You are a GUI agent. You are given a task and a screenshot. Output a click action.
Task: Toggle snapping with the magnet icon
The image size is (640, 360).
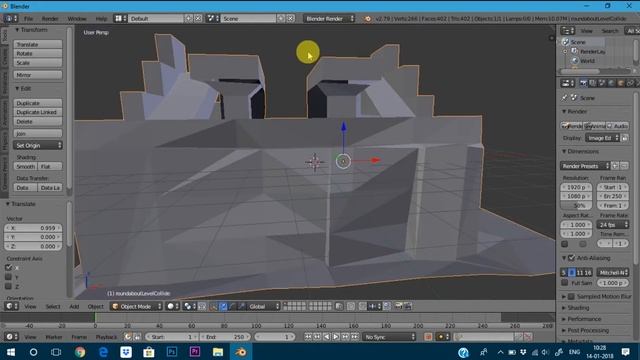[x=362, y=306]
